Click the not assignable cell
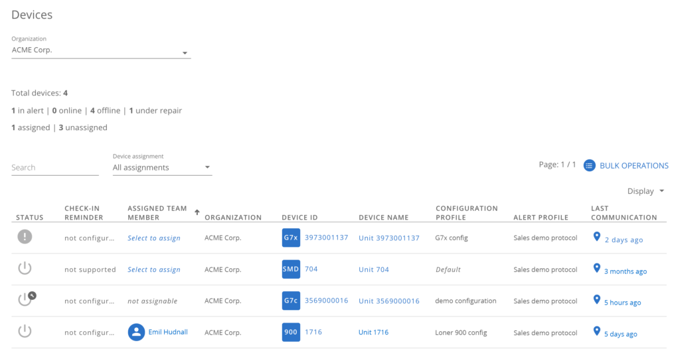 (152, 301)
